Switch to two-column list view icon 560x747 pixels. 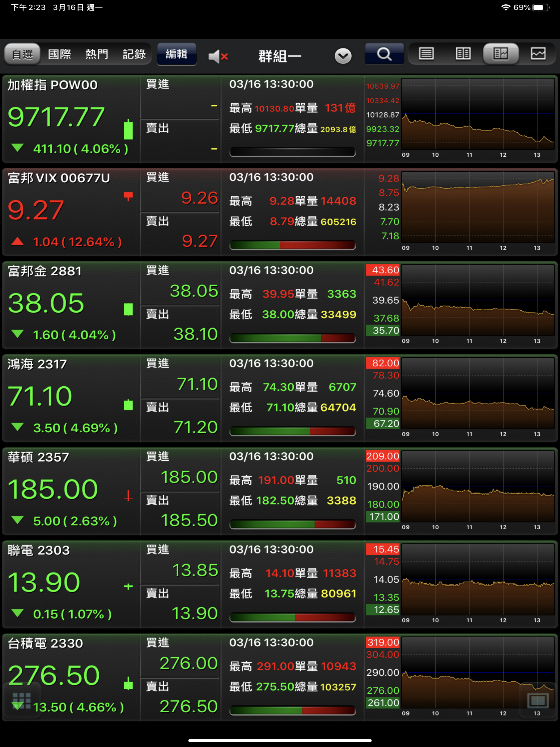[x=463, y=54]
